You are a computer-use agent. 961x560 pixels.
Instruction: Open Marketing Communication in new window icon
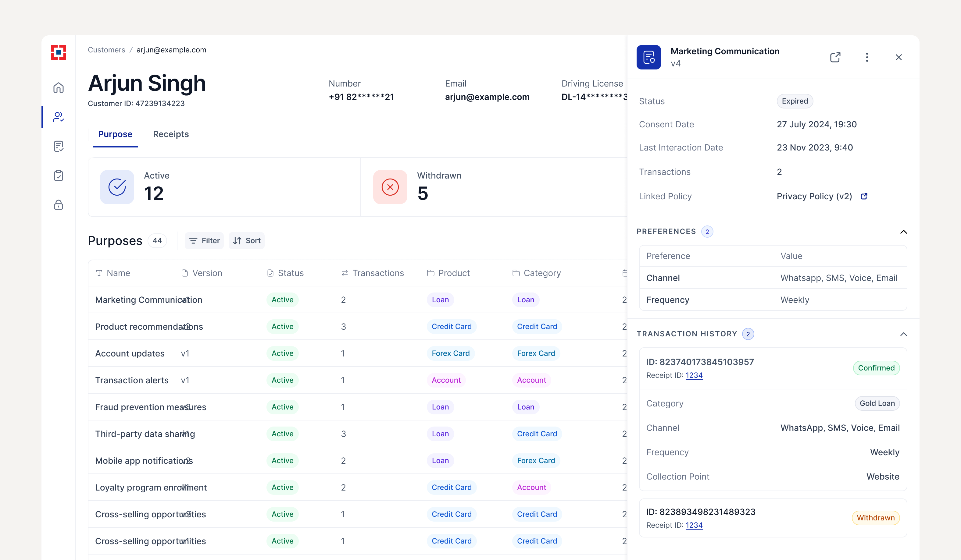[835, 57]
